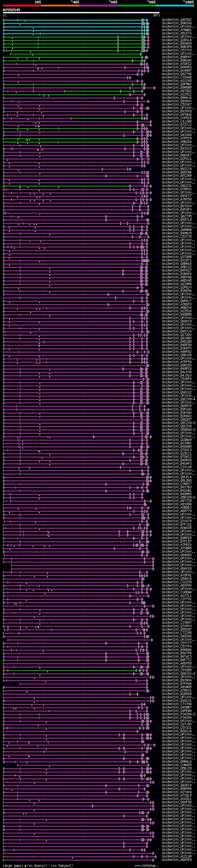Select label UniRef100_Q9UKC9
Image resolution: width=197 pixels, height=868 pixels.
point(177,321)
